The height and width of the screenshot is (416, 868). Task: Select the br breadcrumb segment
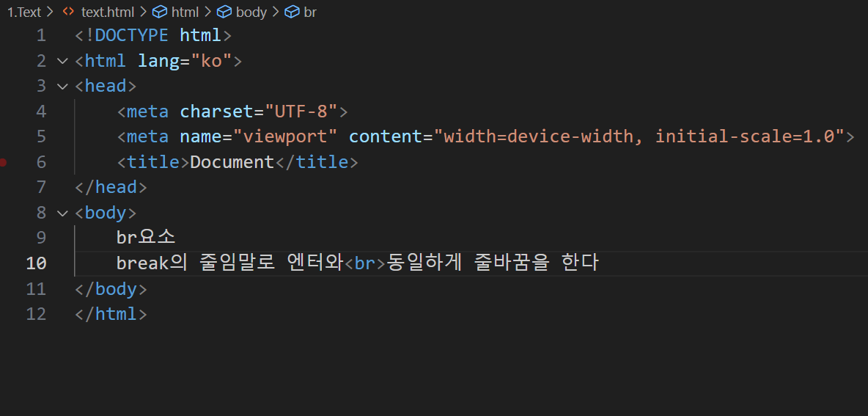310,12
